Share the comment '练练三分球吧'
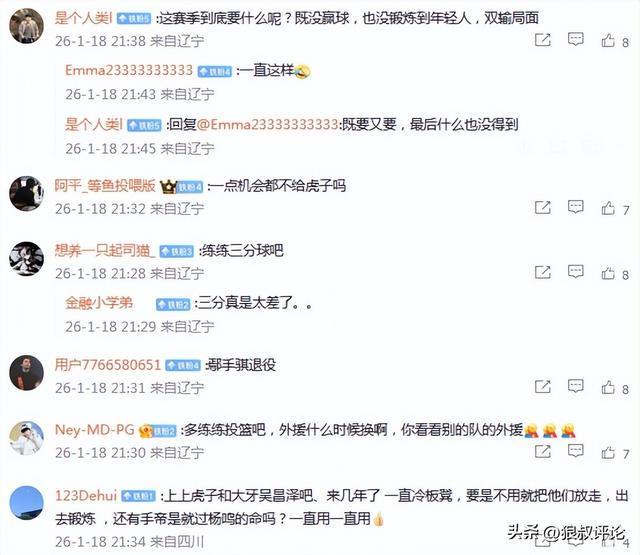640x555 pixels. (543, 272)
